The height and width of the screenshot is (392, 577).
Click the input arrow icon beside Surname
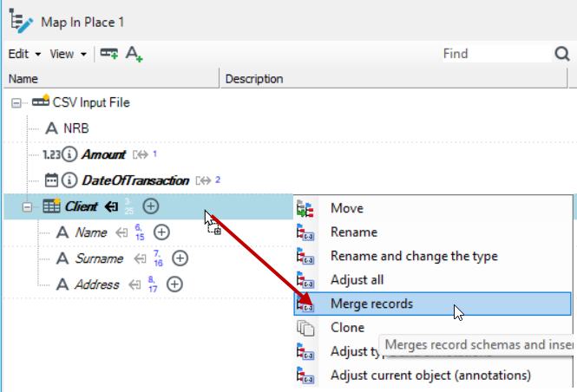pos(140,258)
